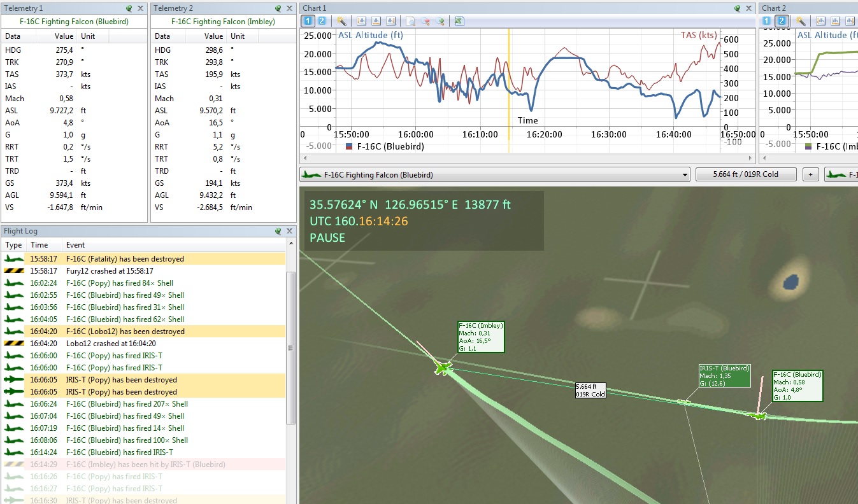
Task: Select object 2 toggle in Chart 2
Action: [x=782, y=21]
